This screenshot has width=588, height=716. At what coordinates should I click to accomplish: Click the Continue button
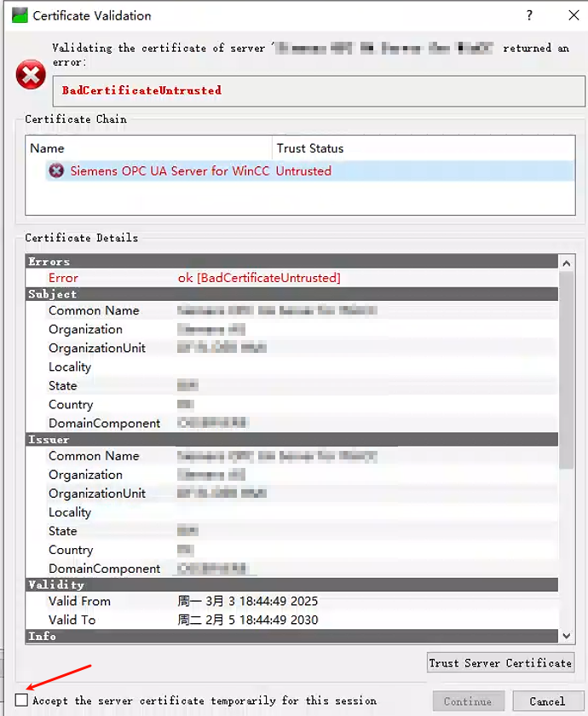tap(469, 701)
